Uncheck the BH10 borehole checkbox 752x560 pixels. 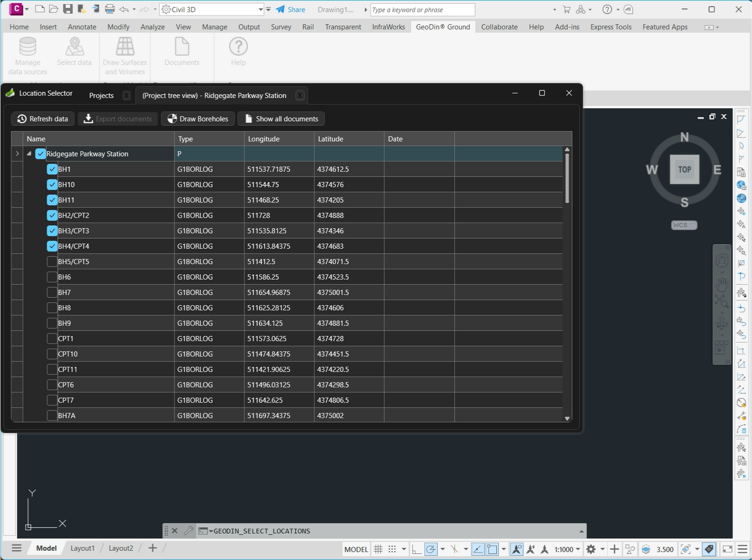coord(52,184)
